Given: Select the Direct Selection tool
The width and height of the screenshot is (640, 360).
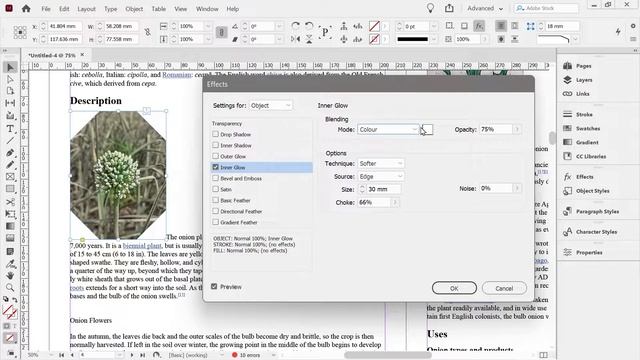Looking at the screenshot, I should coord(10,79).
